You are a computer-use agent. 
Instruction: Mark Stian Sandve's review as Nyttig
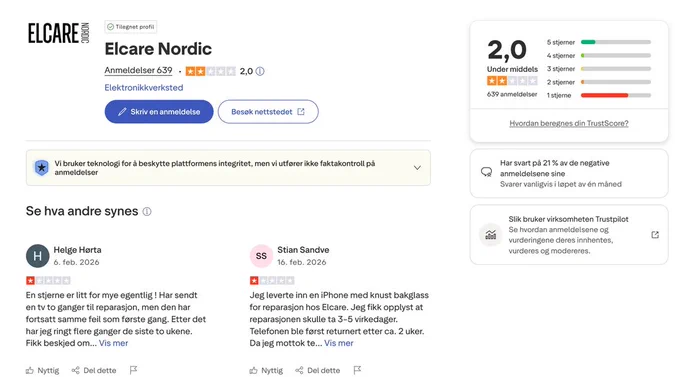click(266, 370)
